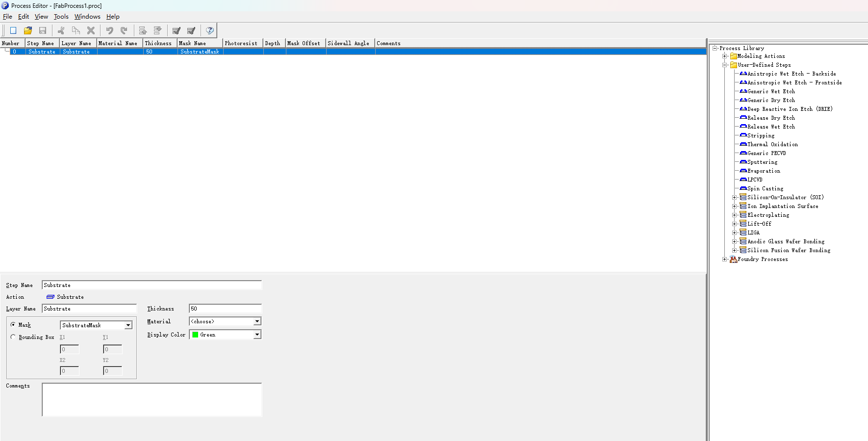Open the Green Display Color picker
This screenshot has height=441, width=868.
pos(257,335)
